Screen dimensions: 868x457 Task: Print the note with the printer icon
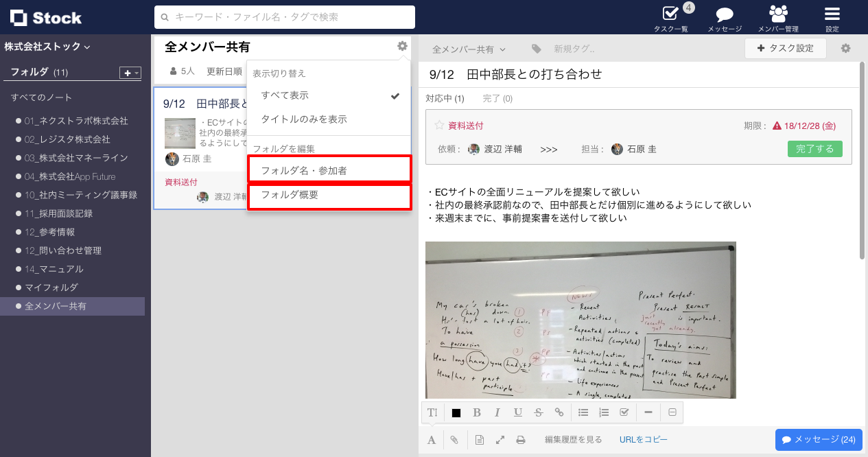(521, 440)
